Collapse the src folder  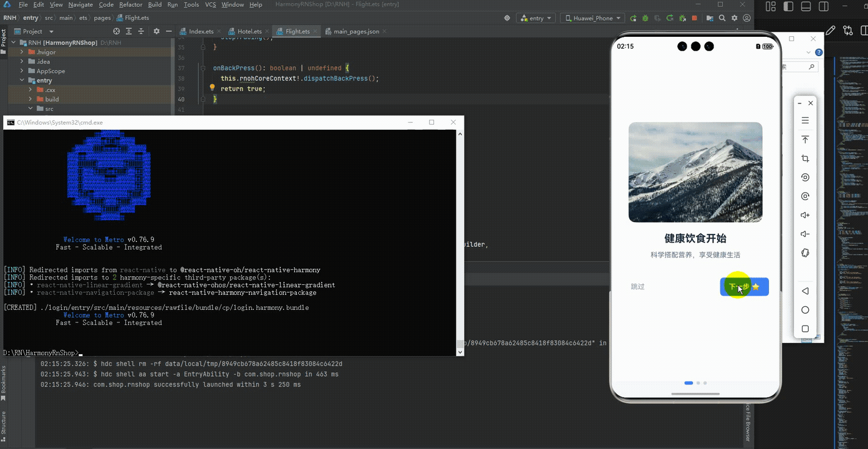tap(31, 109)
